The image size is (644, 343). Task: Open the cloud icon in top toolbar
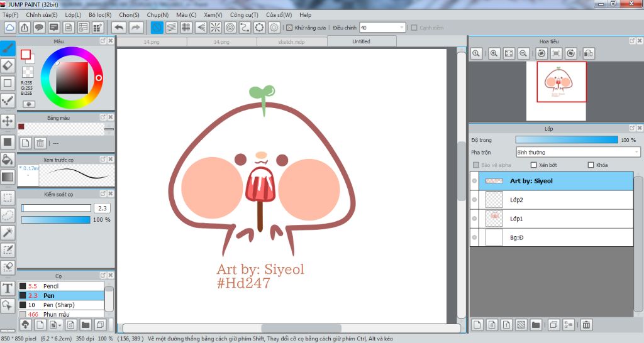tap(10, 28)
